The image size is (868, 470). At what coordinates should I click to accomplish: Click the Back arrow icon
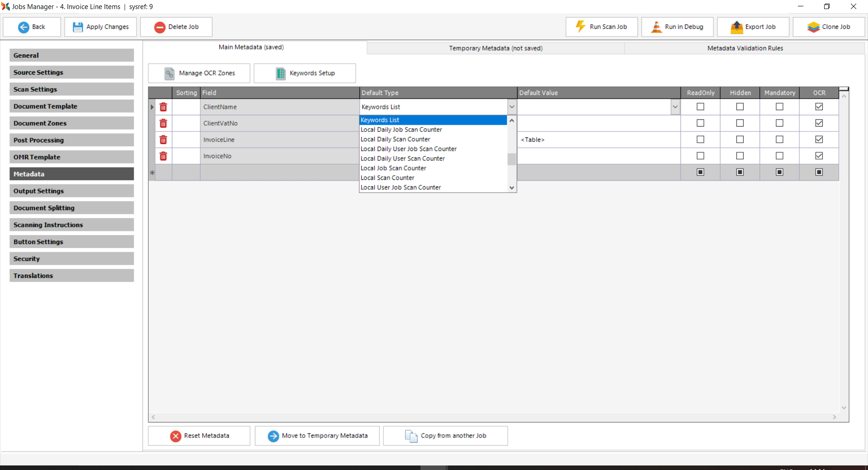point(24,27)
